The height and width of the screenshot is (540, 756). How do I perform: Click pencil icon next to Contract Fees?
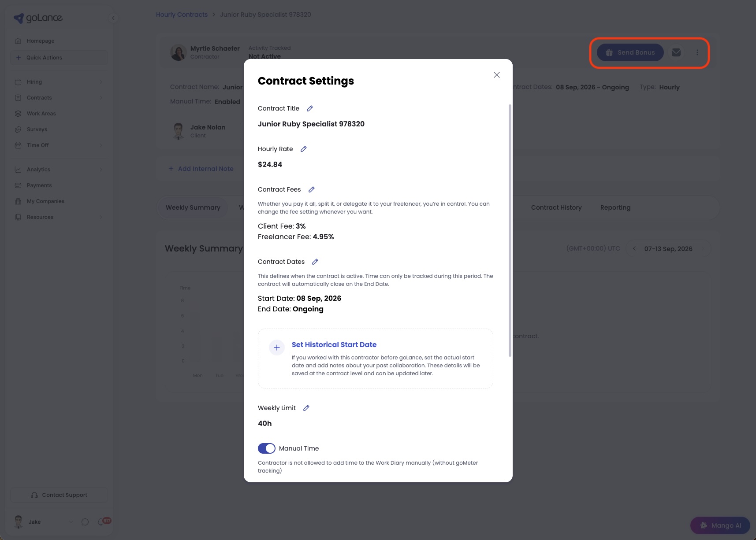[312, 189]
